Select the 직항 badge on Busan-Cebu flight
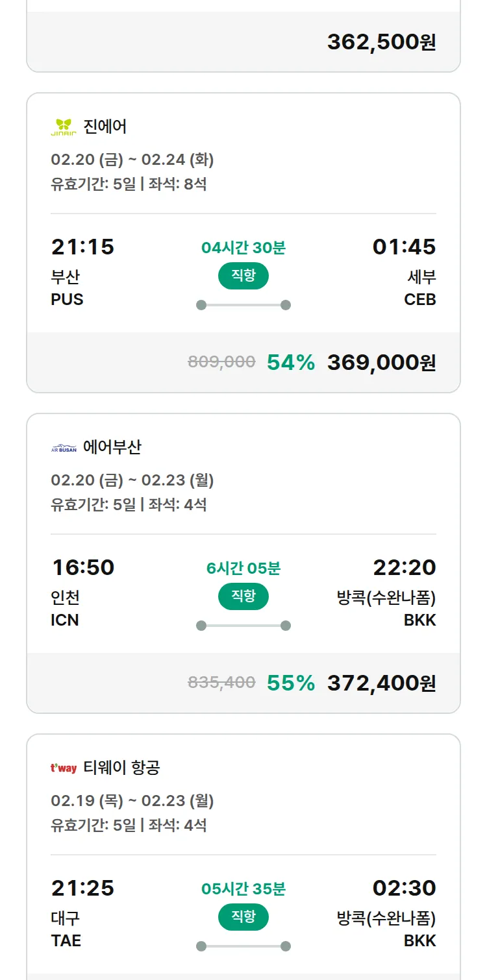487x980 pixels. coord(243,276)
